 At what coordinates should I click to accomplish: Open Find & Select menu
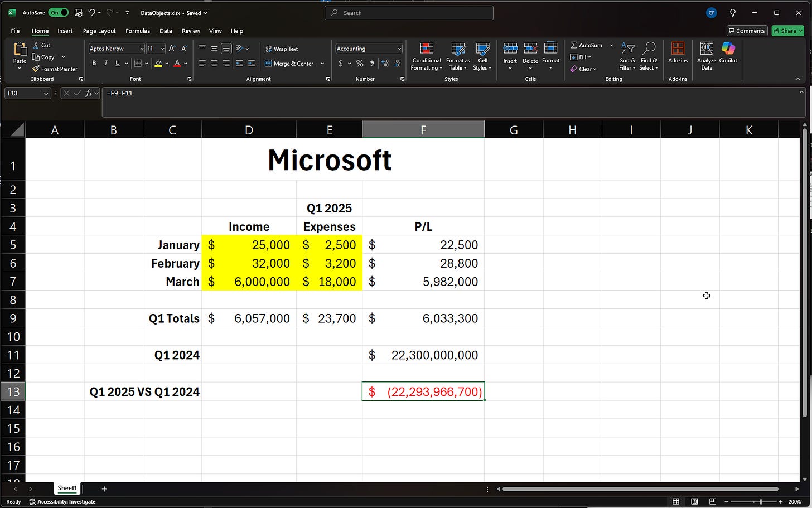[649, 56]
